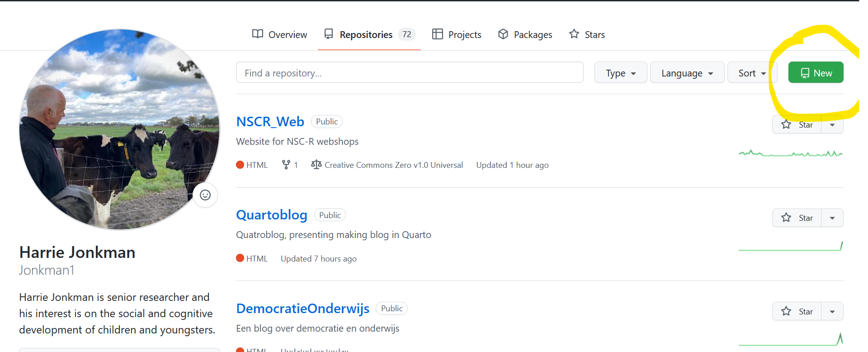The width and height of the screenshot is (868, 352).
Task: Expand the list dropdown beside Quartoblog Star
Action: click(x=832, y=218)
